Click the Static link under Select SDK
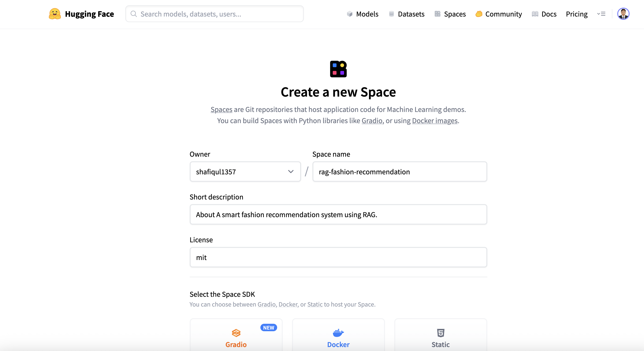644x351 pixels. click(x=315, y=304)
